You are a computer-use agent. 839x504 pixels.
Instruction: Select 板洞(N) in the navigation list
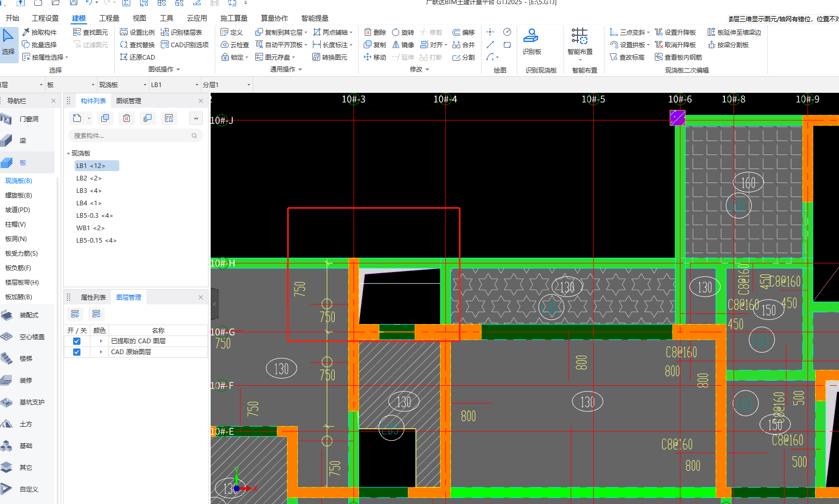click(16, 239)
